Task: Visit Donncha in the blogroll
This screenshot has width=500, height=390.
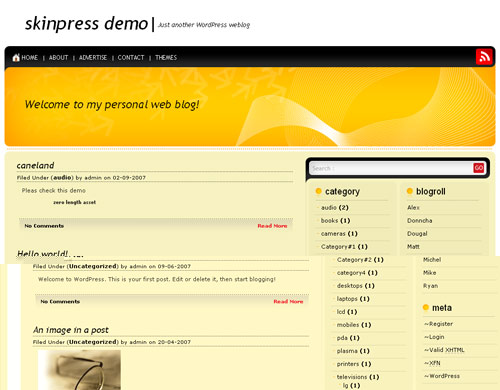Action: [419, 221]
